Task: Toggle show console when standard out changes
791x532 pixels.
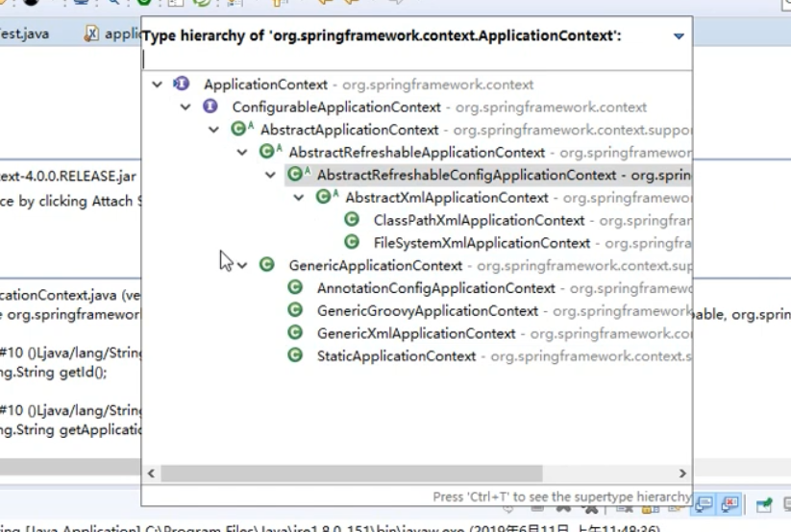Action: pyautogui.click(x=704, y=504)
